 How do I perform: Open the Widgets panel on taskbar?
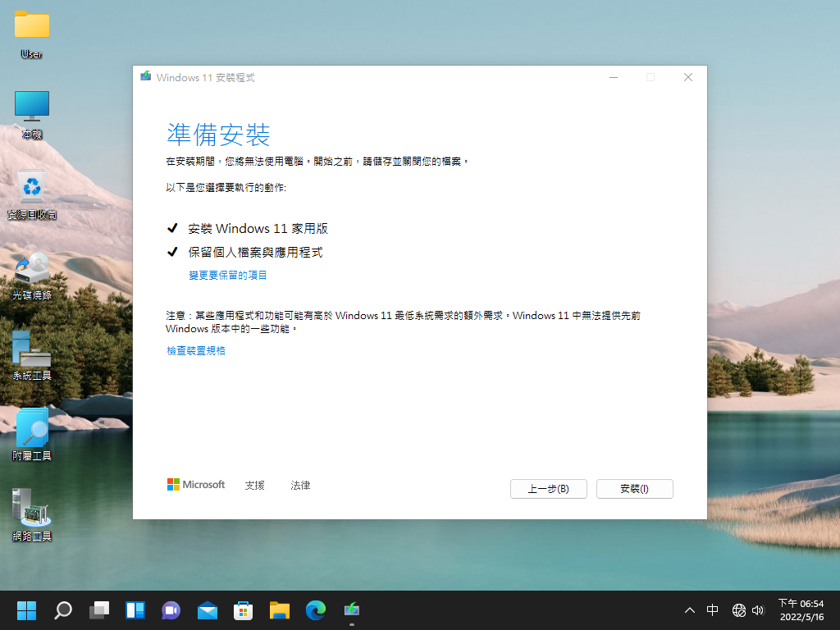[x=135, y=610]
